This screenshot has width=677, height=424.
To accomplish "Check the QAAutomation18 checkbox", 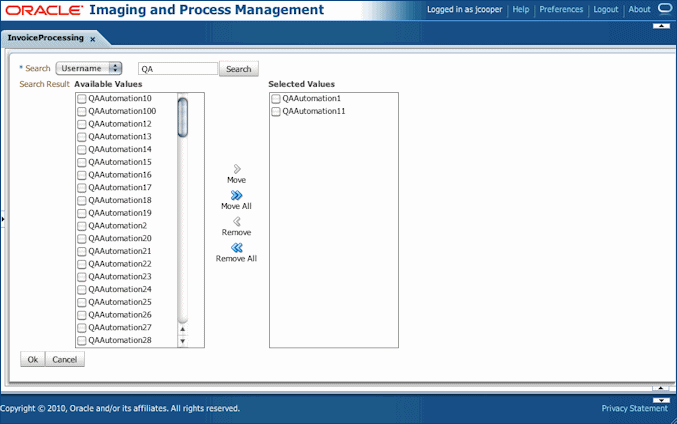I will click(82, 200).
